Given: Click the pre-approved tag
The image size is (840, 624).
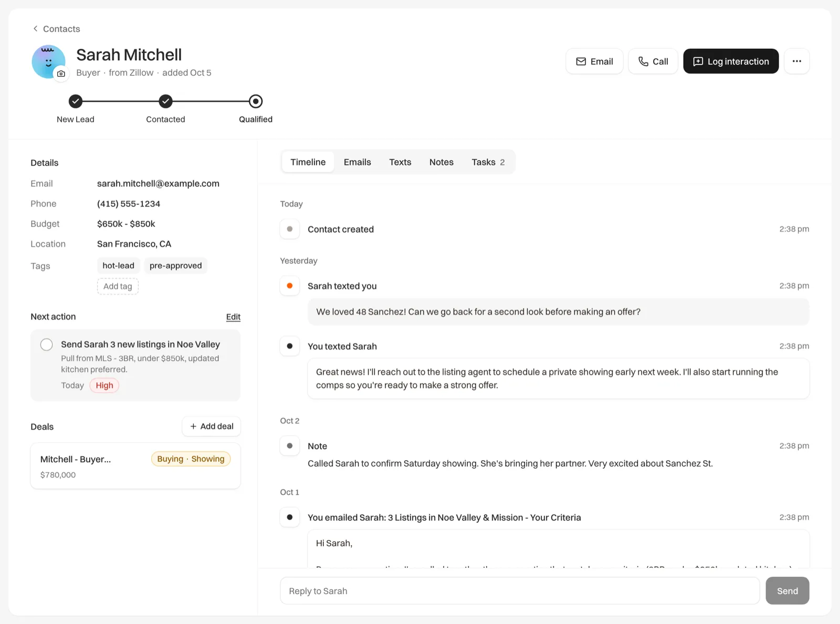Looking at the screenshot, I should click(176, 266).
